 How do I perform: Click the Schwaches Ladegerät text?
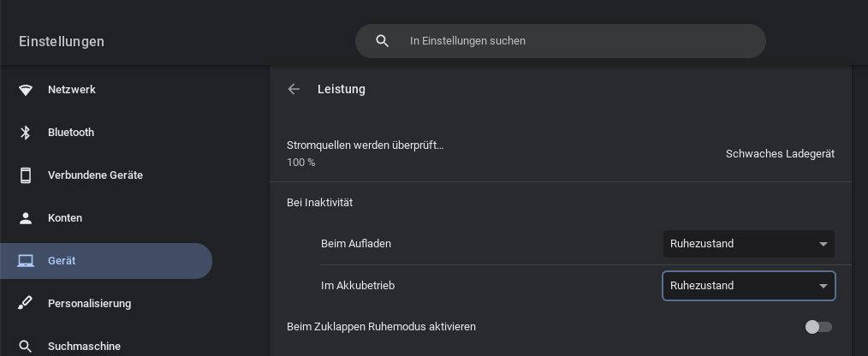780,154
